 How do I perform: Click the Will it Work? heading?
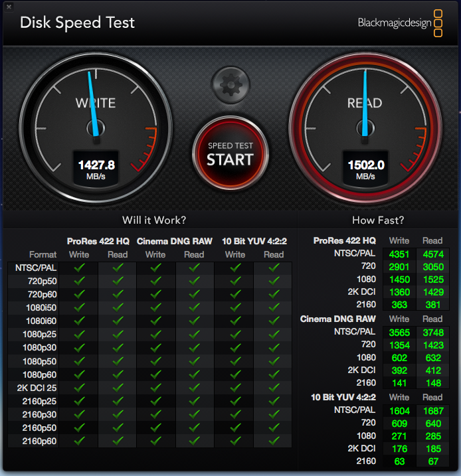(x=154, y=220)
